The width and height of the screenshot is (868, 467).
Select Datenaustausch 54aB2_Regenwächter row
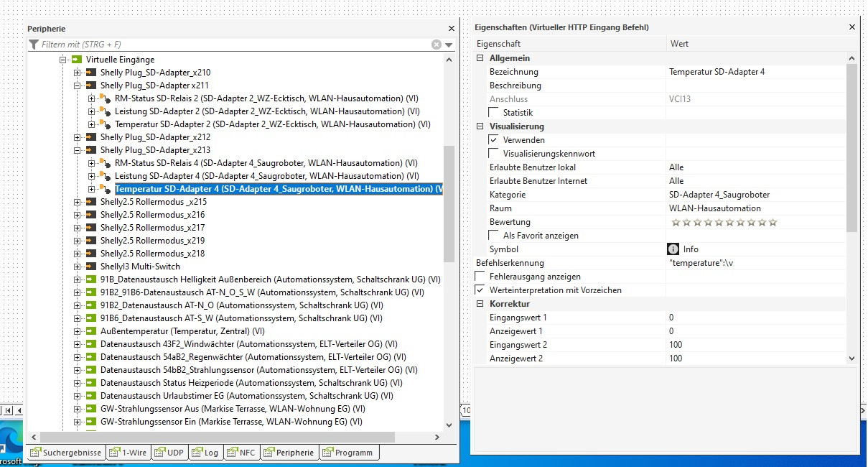pyautogui.click(x=253, y=357)
